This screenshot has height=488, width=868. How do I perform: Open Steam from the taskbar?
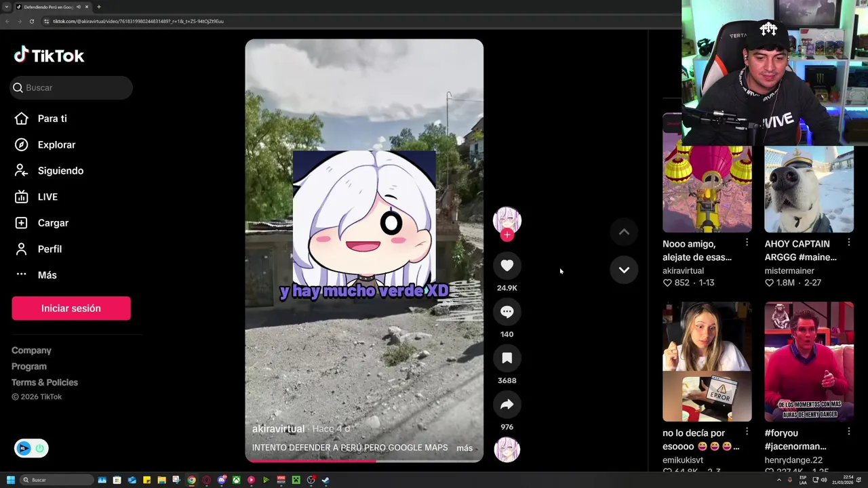tap(325, 480)
